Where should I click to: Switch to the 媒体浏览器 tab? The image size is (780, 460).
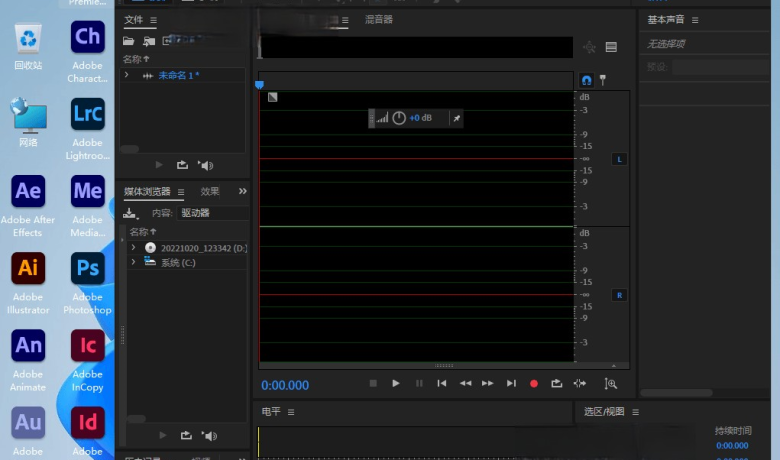pyautogui.click(x=147, y=191)
